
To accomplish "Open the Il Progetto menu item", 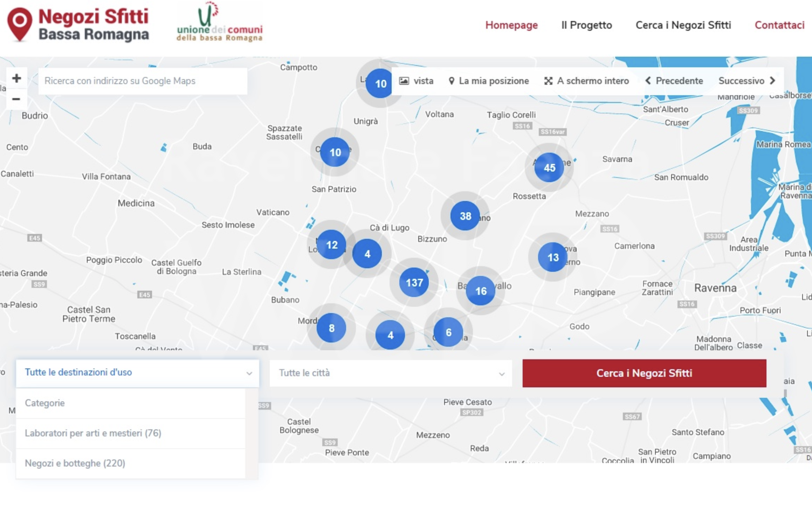I will (x=586, y=25).
